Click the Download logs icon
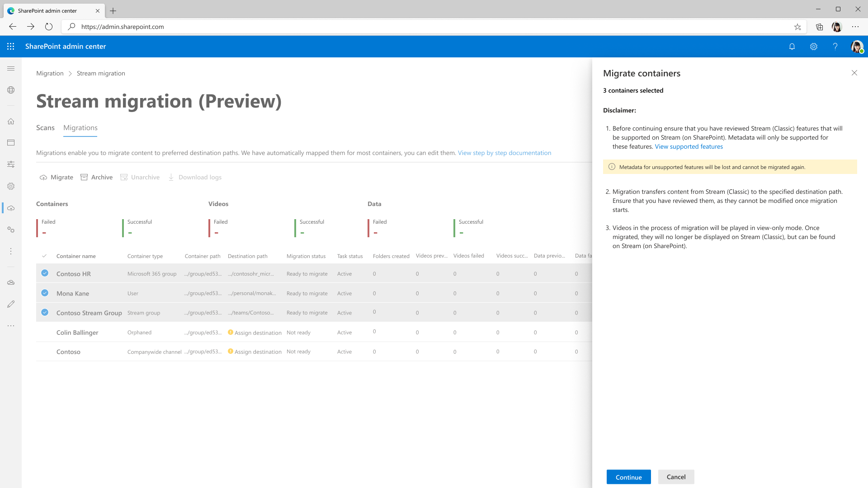This screenshot has height=488, width=868. tap(172, 177)
